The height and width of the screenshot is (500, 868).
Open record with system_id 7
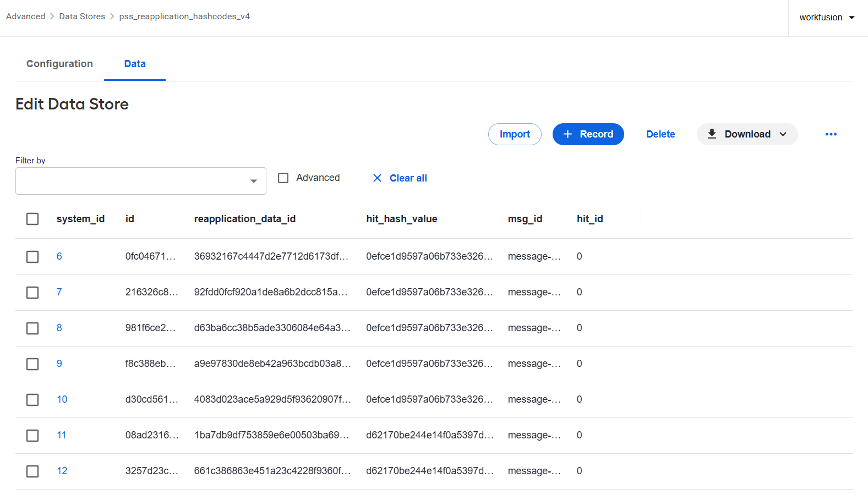coord(59,292)
